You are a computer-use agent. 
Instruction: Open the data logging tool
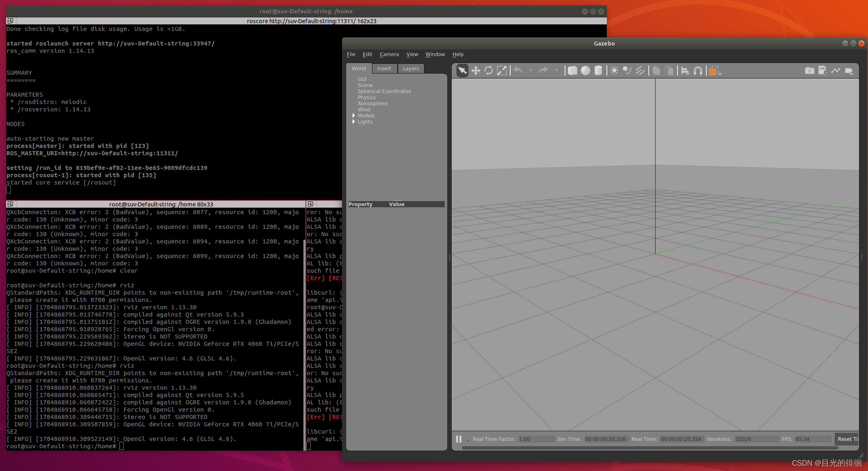[822, 71]
